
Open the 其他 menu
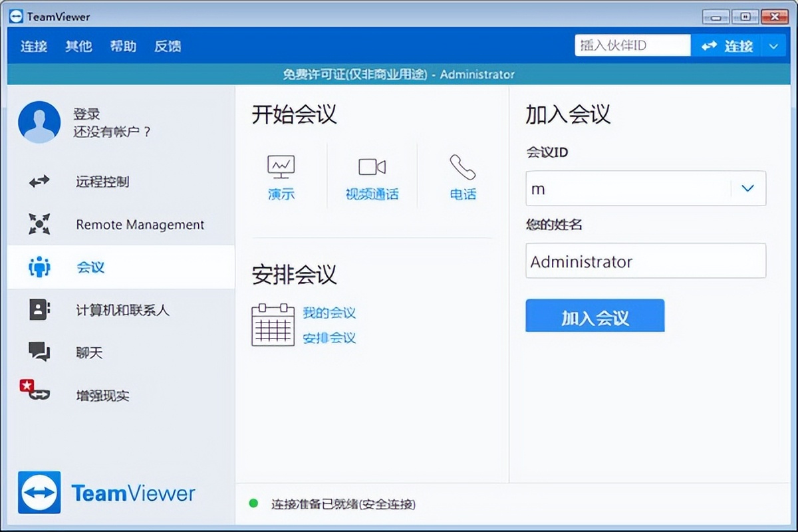[78, 46]
